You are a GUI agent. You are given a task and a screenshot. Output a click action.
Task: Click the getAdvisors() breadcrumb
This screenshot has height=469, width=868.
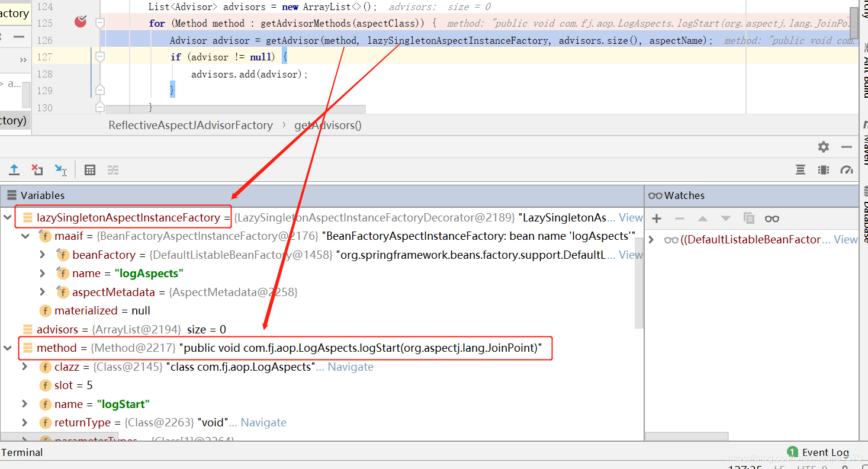328,125
